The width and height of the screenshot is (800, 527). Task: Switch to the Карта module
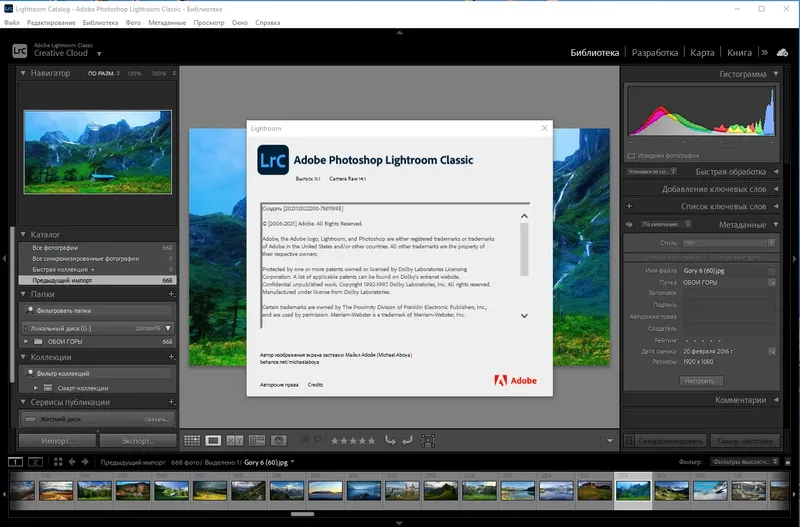click(702, 53)
